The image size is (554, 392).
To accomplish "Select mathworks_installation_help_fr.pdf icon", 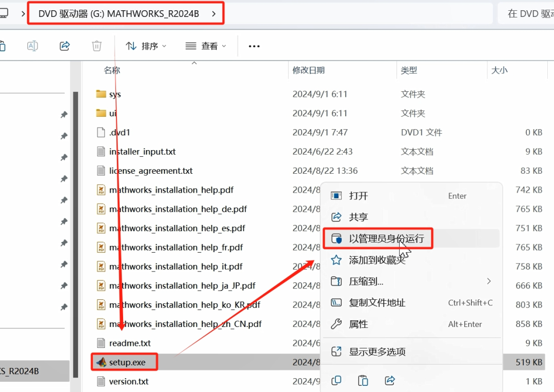I will [x=101, y=247].
